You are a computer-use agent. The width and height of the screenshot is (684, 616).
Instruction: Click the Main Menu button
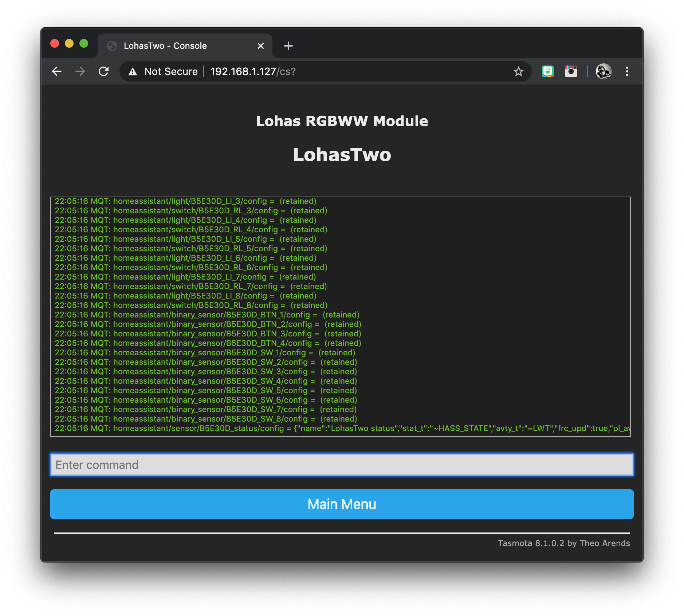pyautogui.click(x=342, y=504)
